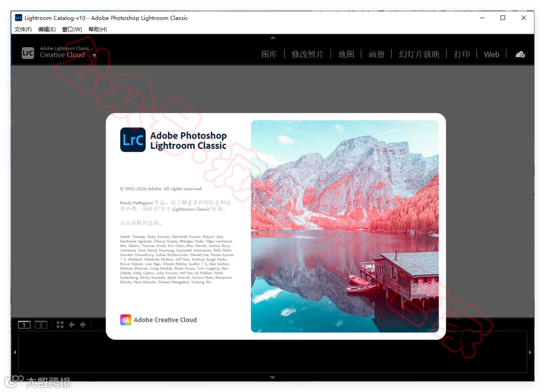
Task: Click the Lightroom icon in the title bar
Action: [19, 17]
